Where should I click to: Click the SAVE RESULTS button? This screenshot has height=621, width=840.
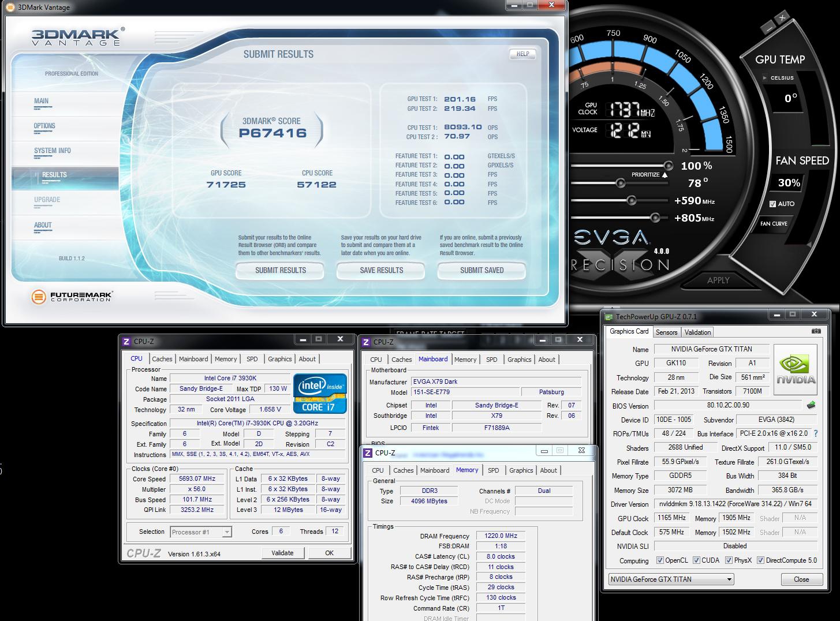click(381, 270)
